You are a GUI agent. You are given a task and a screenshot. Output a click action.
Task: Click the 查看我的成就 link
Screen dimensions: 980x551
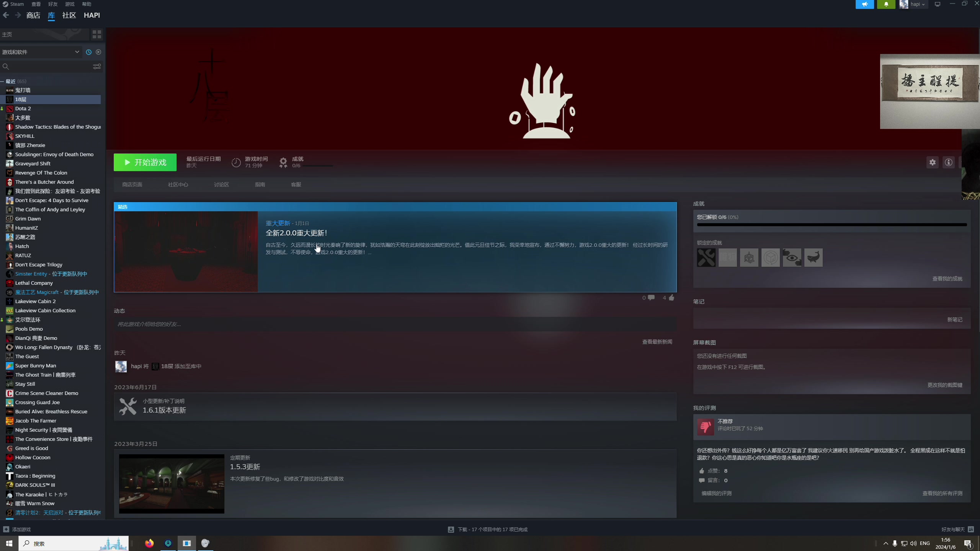[947, 279]
